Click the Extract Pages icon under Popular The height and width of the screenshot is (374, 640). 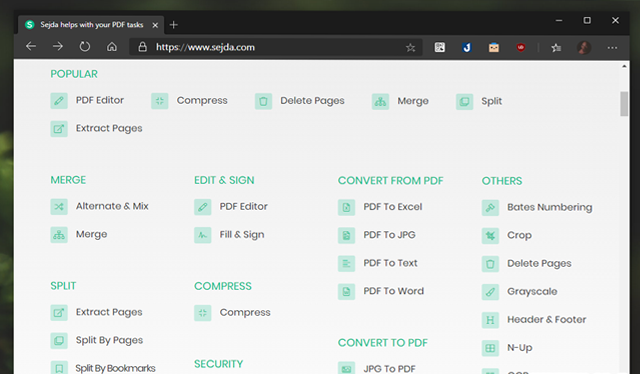(59, 129)
